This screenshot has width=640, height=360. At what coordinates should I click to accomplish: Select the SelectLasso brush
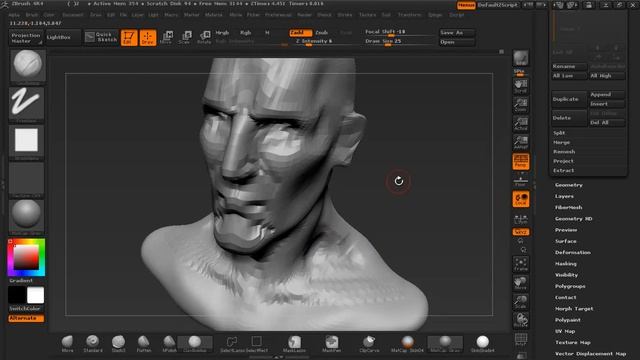pyautogui.click(x=232, y=344)
